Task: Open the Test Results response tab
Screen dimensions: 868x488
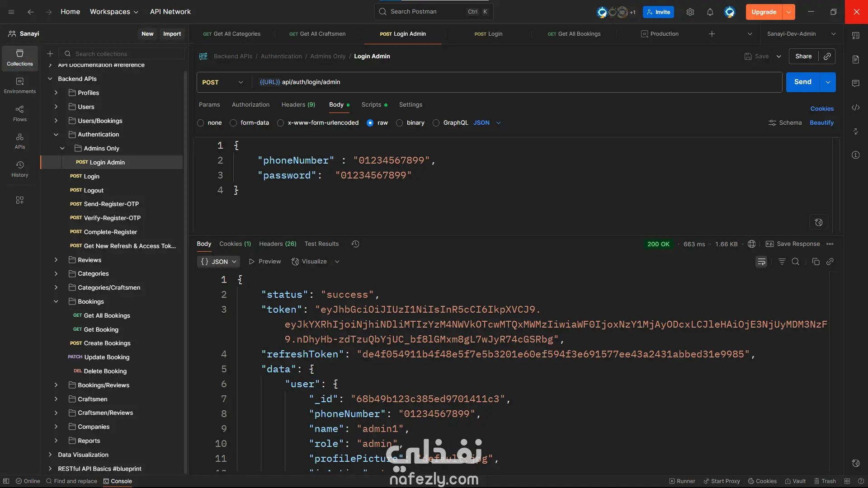Action: coord(321,244)
